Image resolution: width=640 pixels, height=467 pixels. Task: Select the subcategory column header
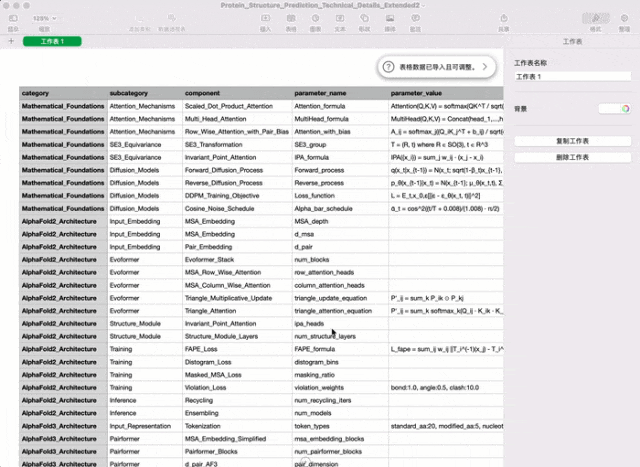(x=145, y=93)
